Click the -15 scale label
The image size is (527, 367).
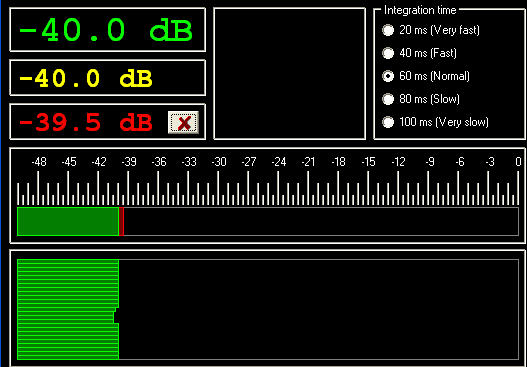368,162
